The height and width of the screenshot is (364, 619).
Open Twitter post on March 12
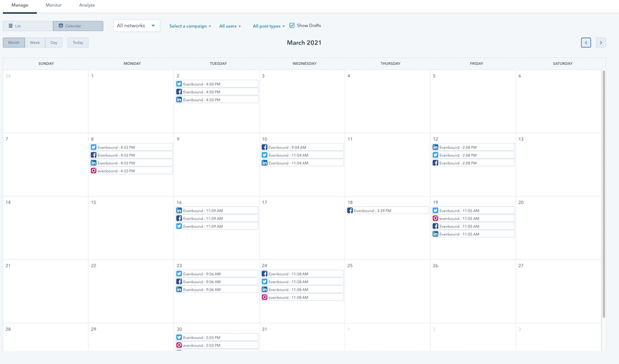coord(473,155)
